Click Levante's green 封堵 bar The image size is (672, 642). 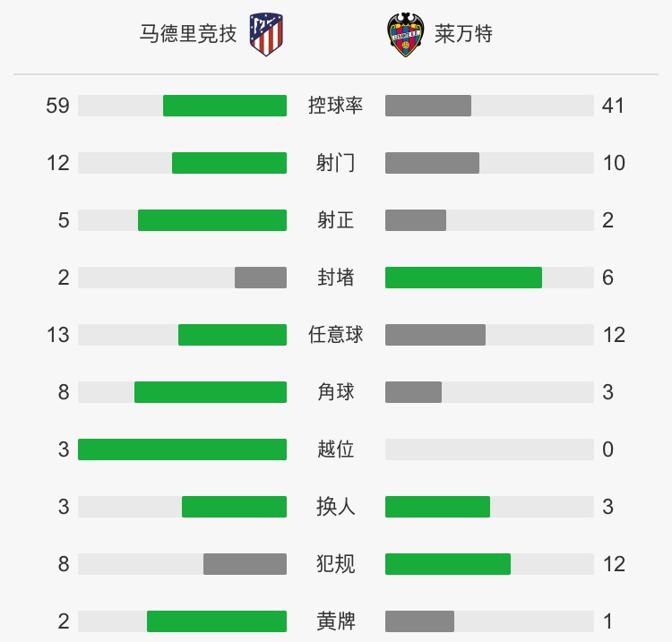pyautogui.click(x=464, y=278)
